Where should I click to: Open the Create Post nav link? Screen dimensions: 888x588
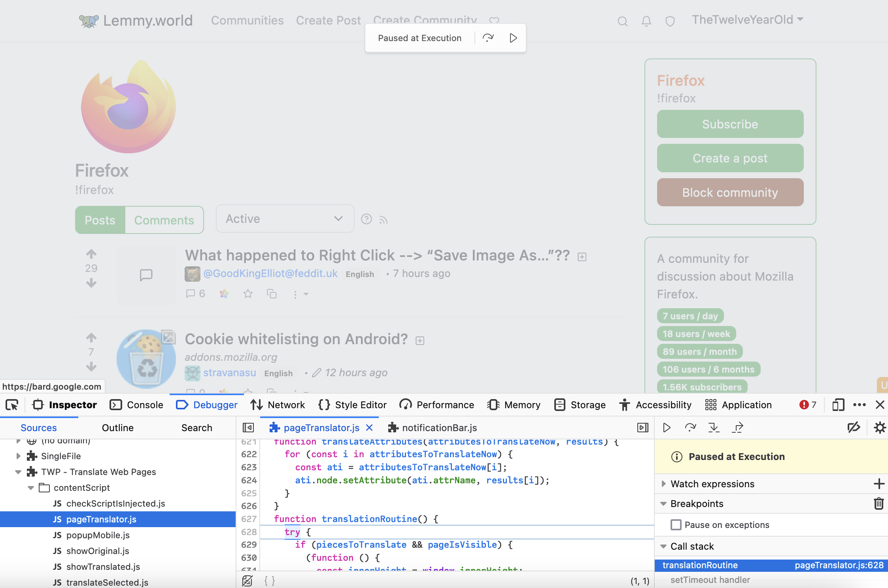(329, 21)
